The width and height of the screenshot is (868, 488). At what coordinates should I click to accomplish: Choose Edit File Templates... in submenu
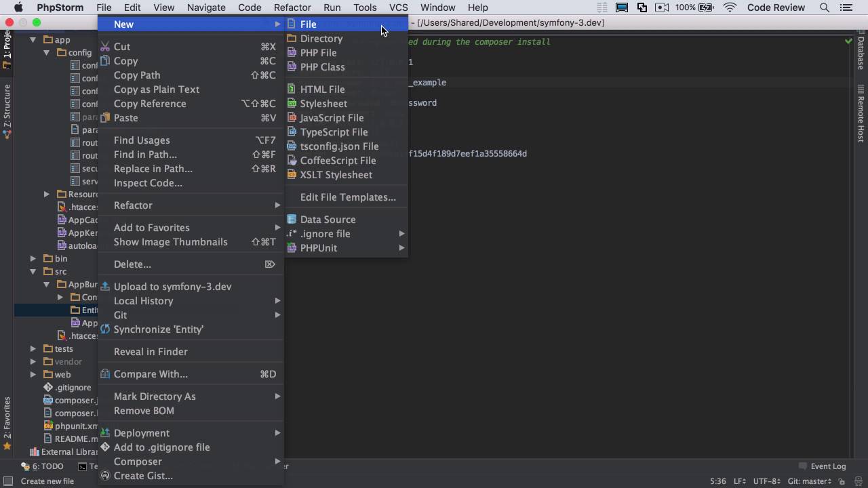[346, 197]
